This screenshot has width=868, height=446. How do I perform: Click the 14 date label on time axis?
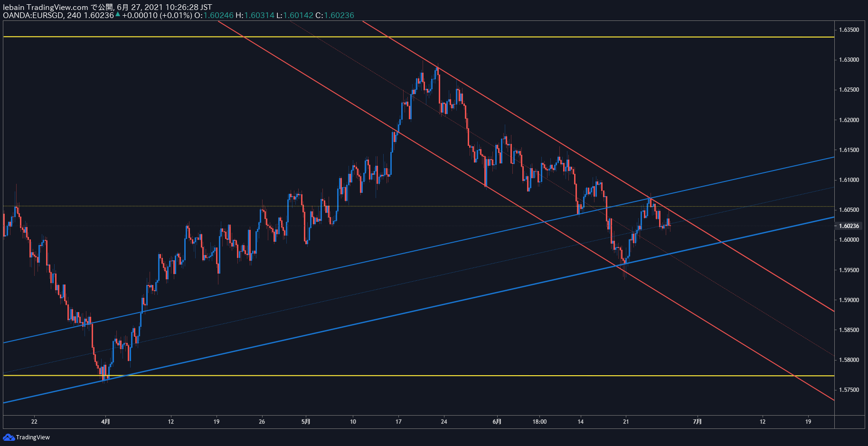tap(580, 422)
